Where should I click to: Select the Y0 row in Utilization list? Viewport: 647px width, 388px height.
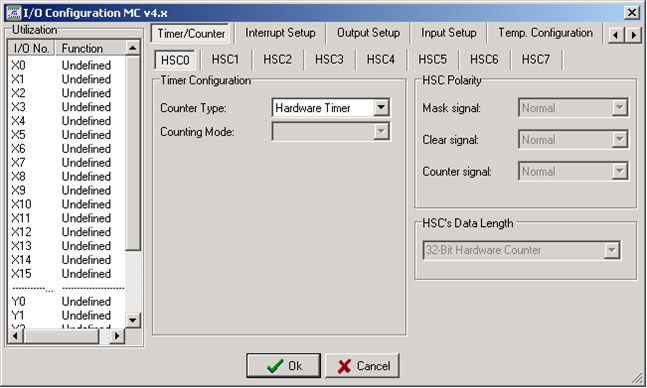click(x=66, y=301)
